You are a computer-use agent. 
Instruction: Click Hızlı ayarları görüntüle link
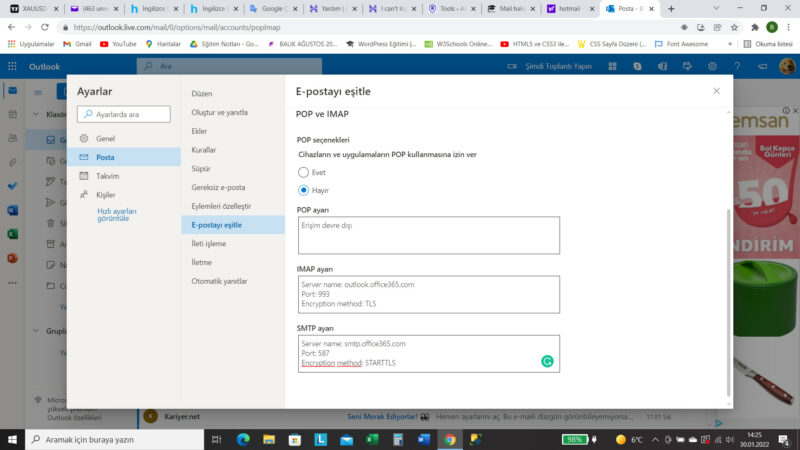[117, 215]
